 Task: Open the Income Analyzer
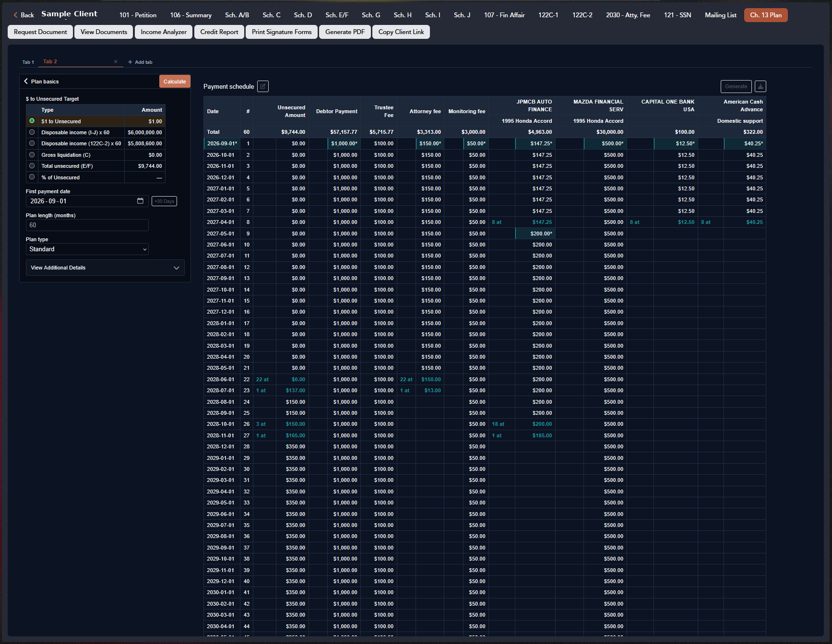(x=164, y=32)
